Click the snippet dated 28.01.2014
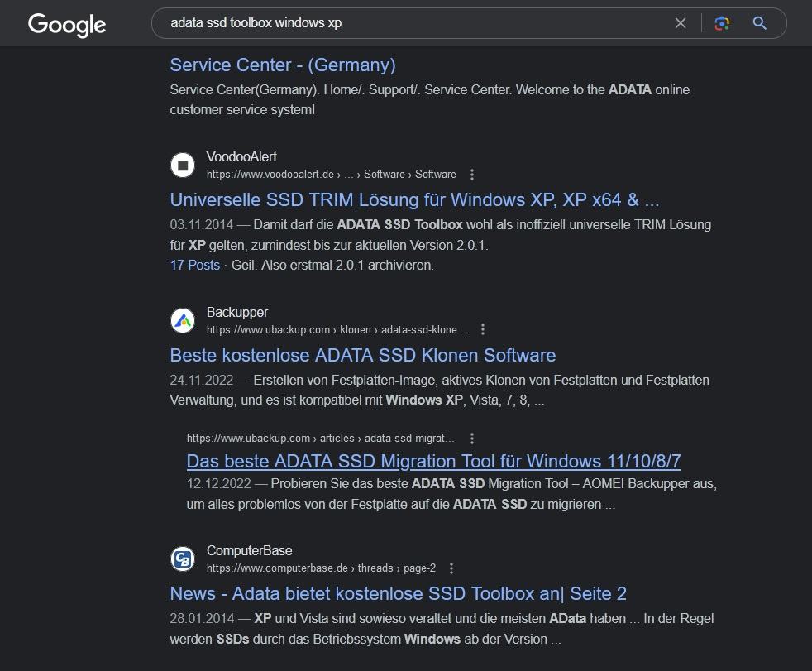The height and width of the screenshot is (671, 812). [x=442, y=629]
